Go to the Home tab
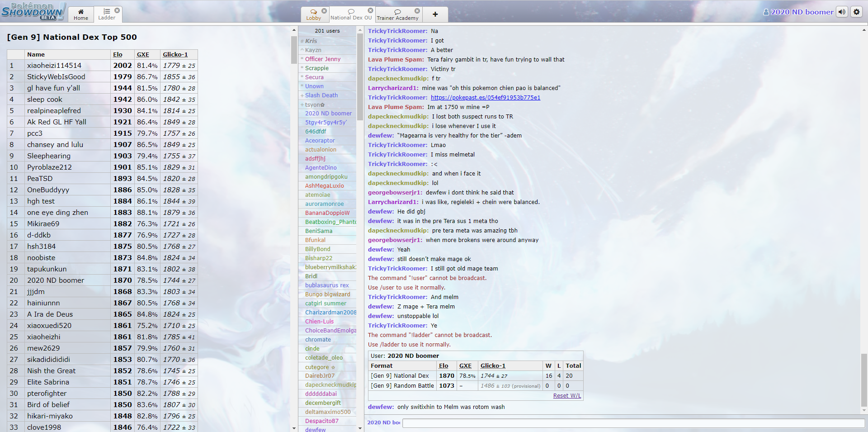Image resolution: width=868 pixels, height=432 pixels. pyautogui.click(x=81, y=14)
